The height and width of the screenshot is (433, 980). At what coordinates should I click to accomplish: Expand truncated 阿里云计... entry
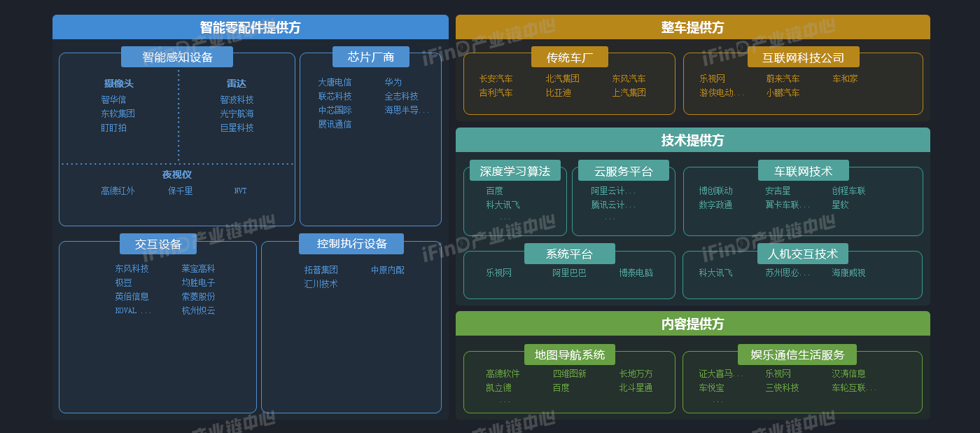pyautogui.click(x=613, y=191)
